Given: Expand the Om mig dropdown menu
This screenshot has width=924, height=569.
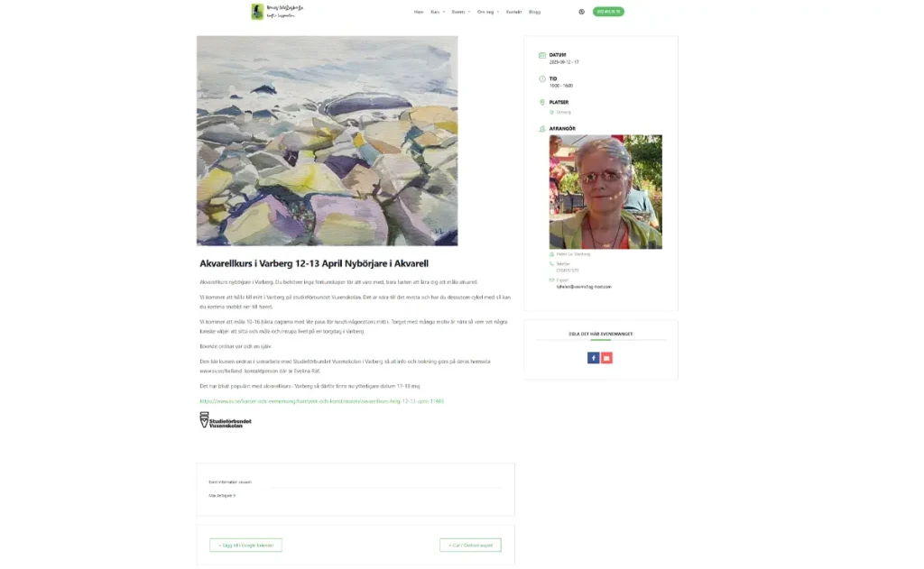Looking at the screenshot, I should click(488, 12).
